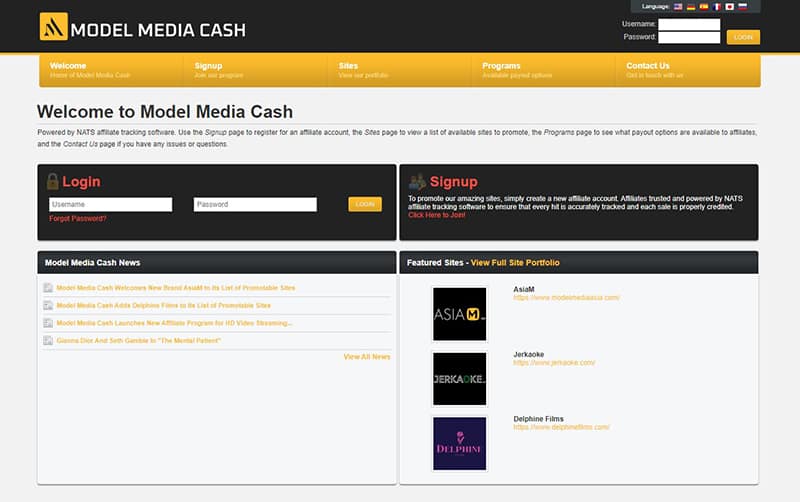Switch language using the Japanese flag
The height and width of the screenshot is (502, 800).
pos(730,7)
